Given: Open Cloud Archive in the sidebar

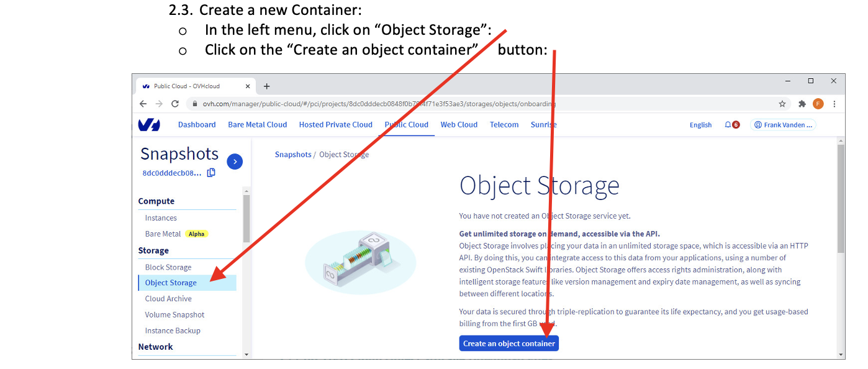Looking at the screenshot, I should coord(168,299).
